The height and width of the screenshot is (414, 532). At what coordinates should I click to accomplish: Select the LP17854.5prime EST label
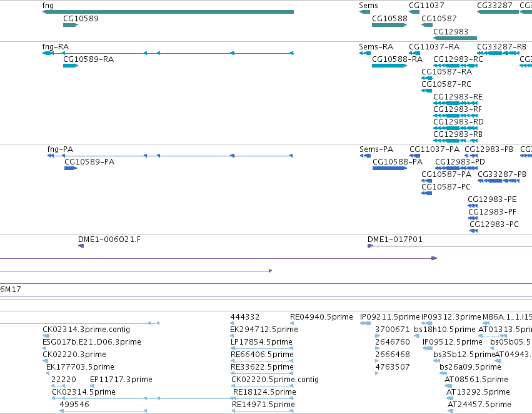(x=261, y=342)
